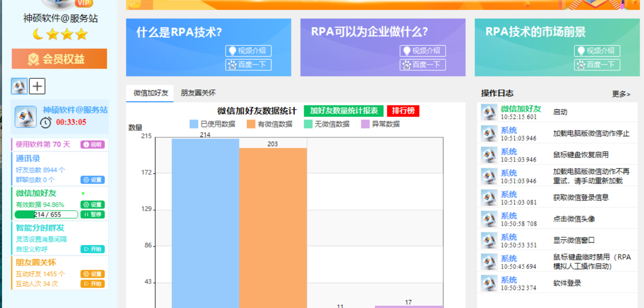Viewport: 644px width, 308px height.
Task: Click the orange chart bar labeled 203
Action: (x=273, y=228)
